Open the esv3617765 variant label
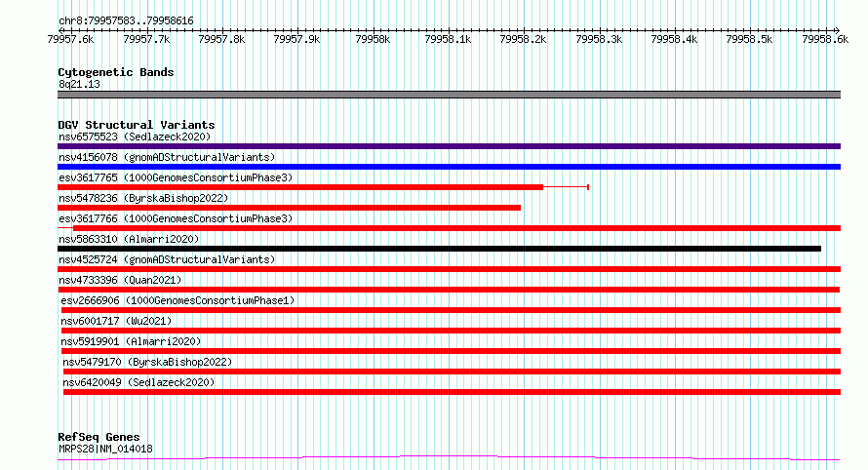 (x=176, y=177)
